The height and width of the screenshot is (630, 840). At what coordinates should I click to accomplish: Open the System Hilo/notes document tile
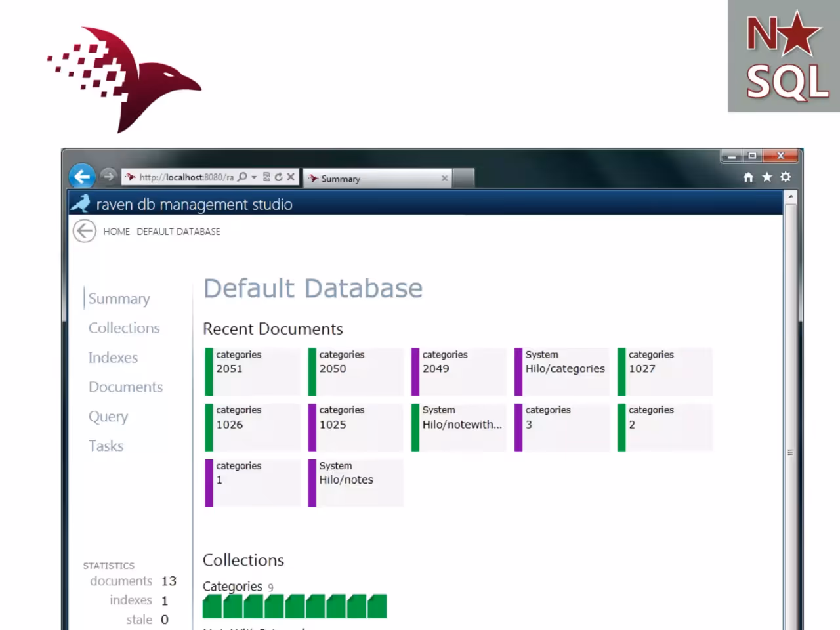click(356, 482)
